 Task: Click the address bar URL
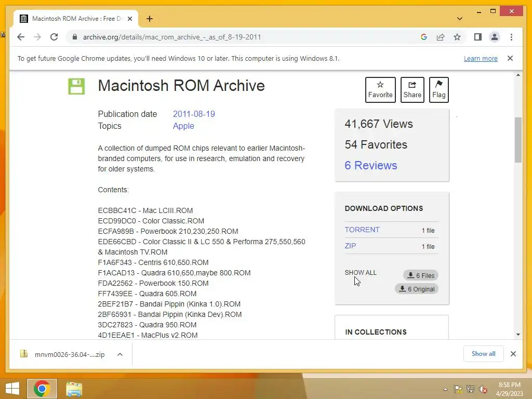click(172, 37)
